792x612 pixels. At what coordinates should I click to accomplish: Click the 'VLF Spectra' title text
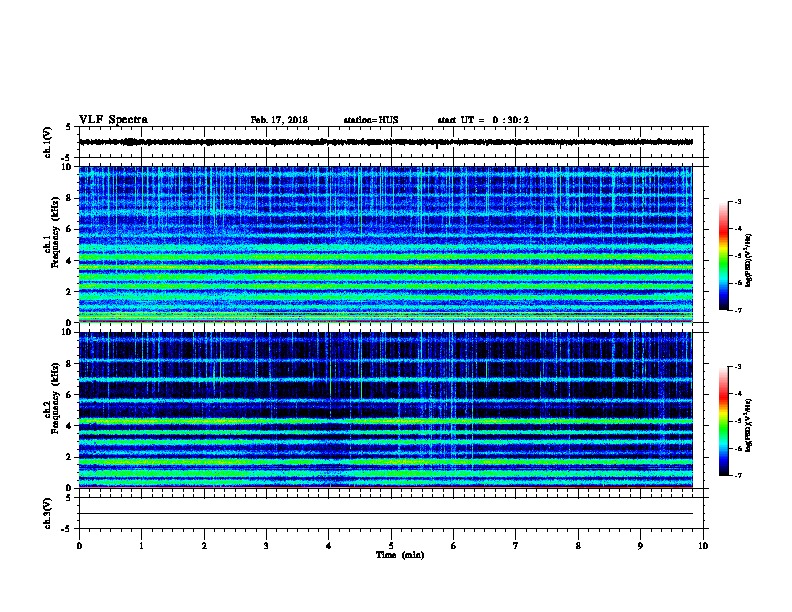113,120
